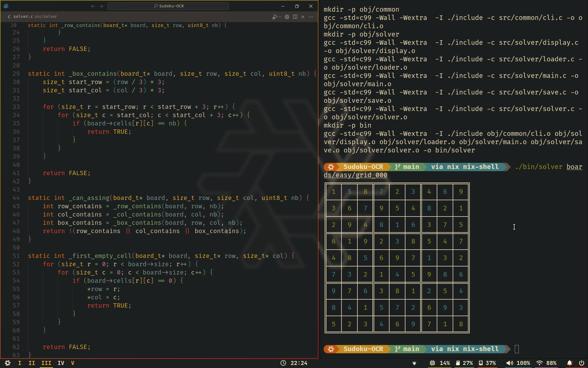Click the Run and Debug icon
The image size is (588, 368).
(x=275, y=17)
